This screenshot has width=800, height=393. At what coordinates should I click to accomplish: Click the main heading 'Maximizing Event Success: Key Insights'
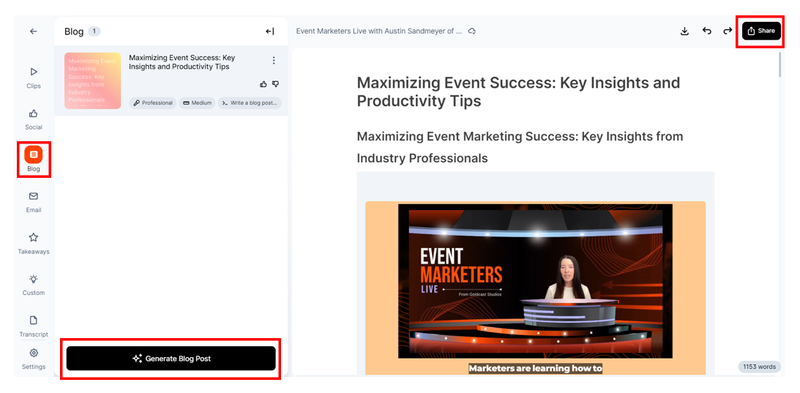[x=518, y=92]
